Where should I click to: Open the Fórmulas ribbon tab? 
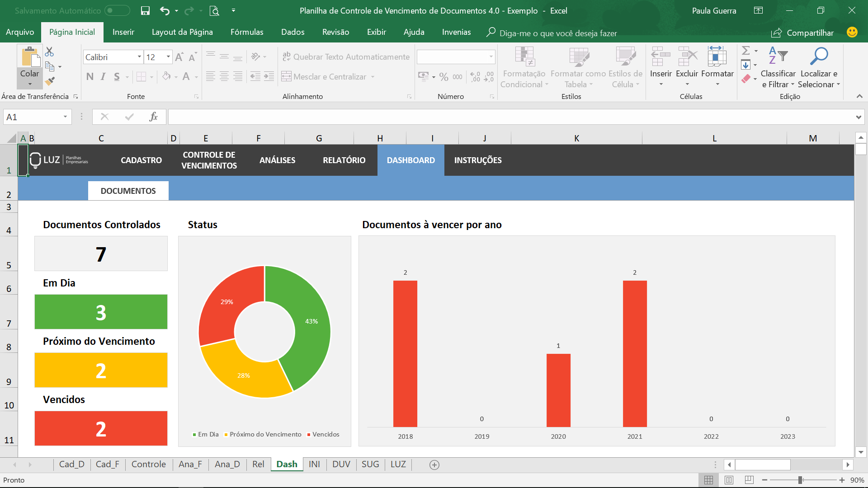point(246,32)
